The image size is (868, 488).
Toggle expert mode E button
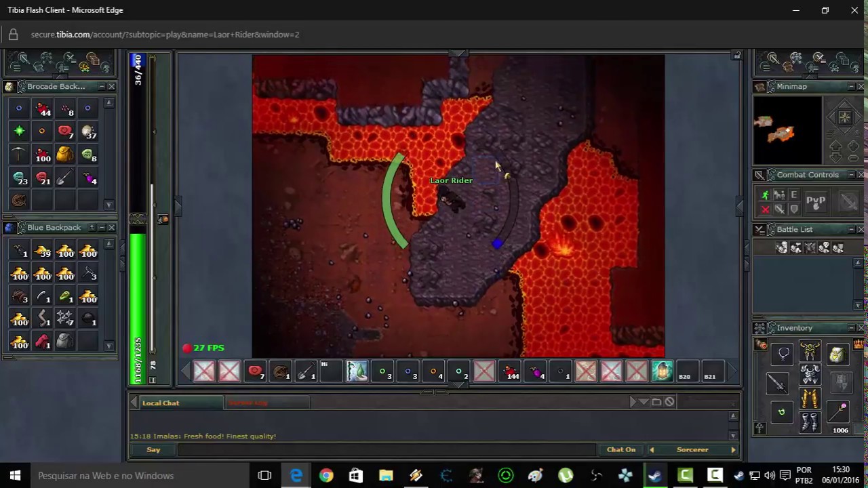pyautogui.click(x=793, y=195)
